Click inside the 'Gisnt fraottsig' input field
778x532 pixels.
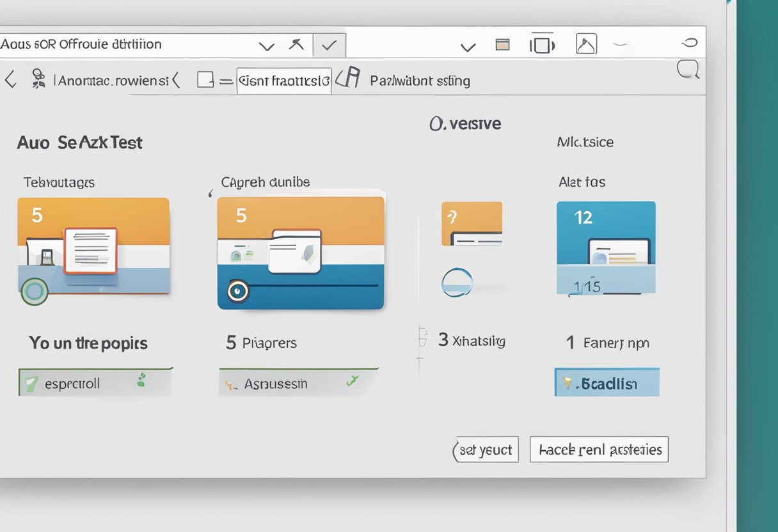[283, 81]
